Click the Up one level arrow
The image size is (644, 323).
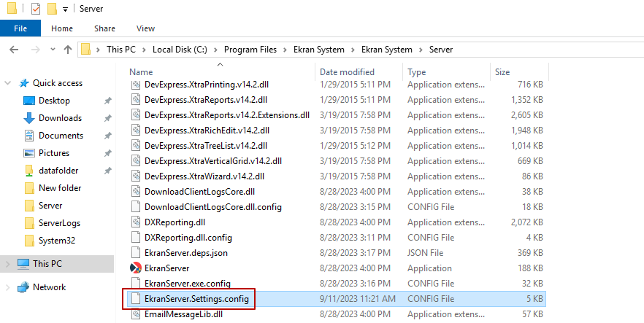pos(68,50)
